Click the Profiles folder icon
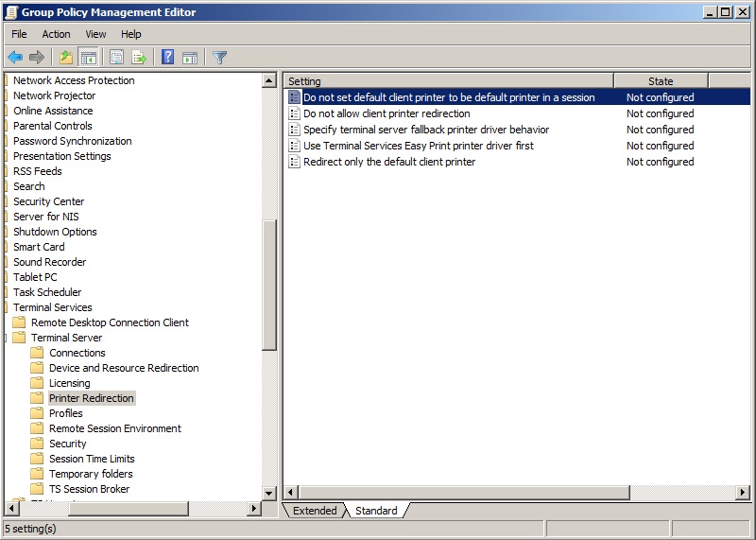Image resolution: width=756 pixels, height=540 pixels. point(37,413)
